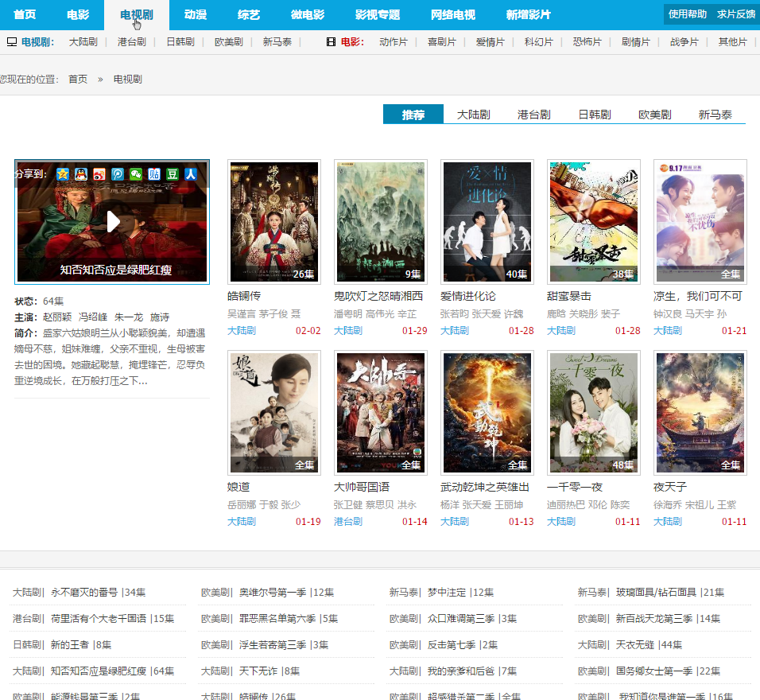Open the 影视专题 nav tab
Viewport: 760px width, 700px height.
click(x=378, y=14)
